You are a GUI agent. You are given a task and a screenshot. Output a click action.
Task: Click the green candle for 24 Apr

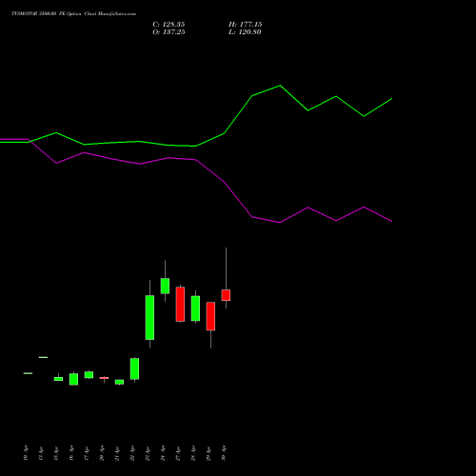click(x=165, y=286)
